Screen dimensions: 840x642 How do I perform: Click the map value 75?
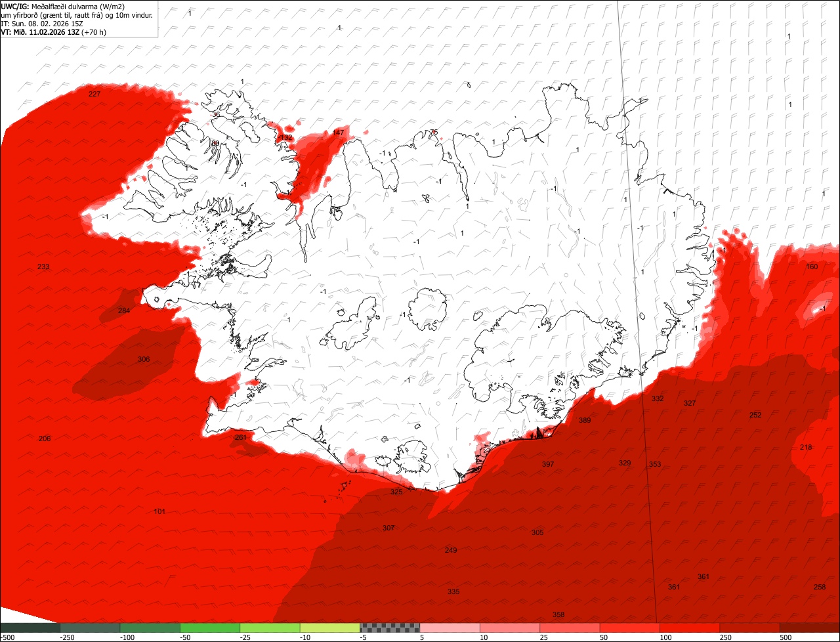tap(434, 132)
